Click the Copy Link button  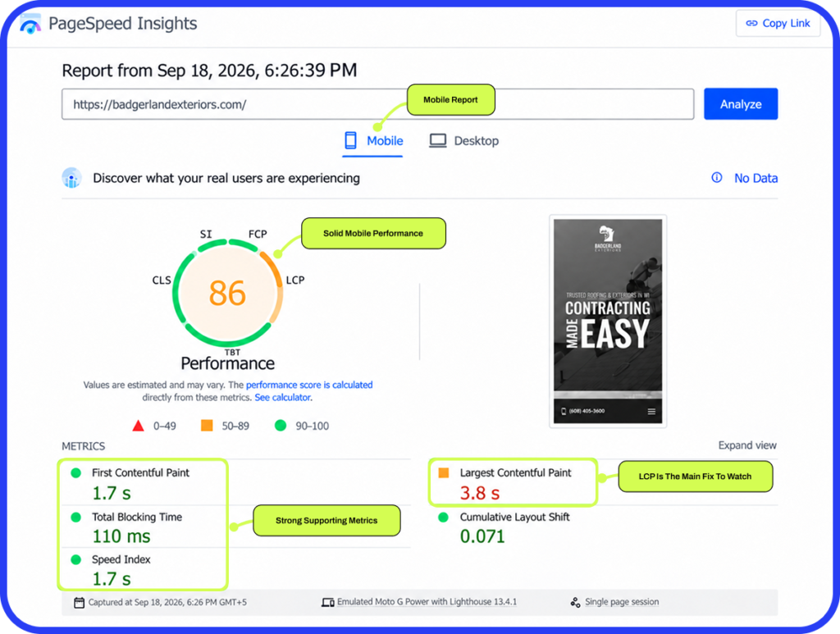point(778,23)
